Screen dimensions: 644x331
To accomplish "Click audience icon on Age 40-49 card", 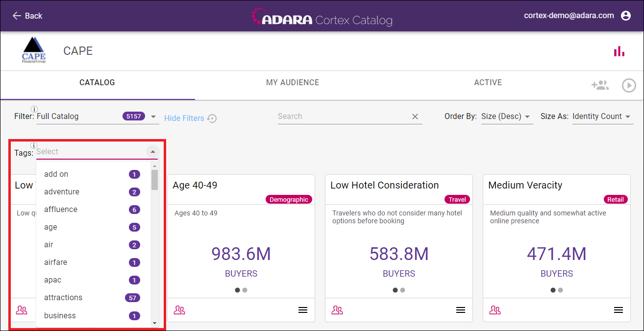I will tap(179, 310).
